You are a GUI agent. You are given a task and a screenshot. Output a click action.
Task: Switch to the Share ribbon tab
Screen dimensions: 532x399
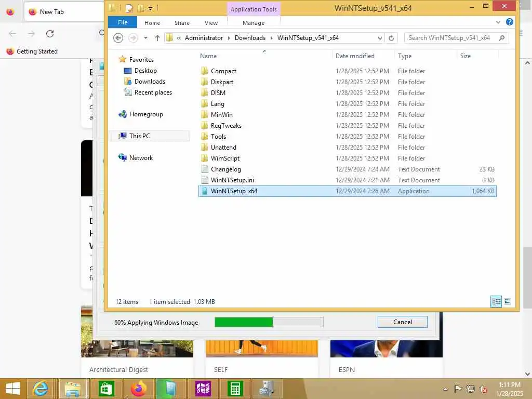(182, 23)
